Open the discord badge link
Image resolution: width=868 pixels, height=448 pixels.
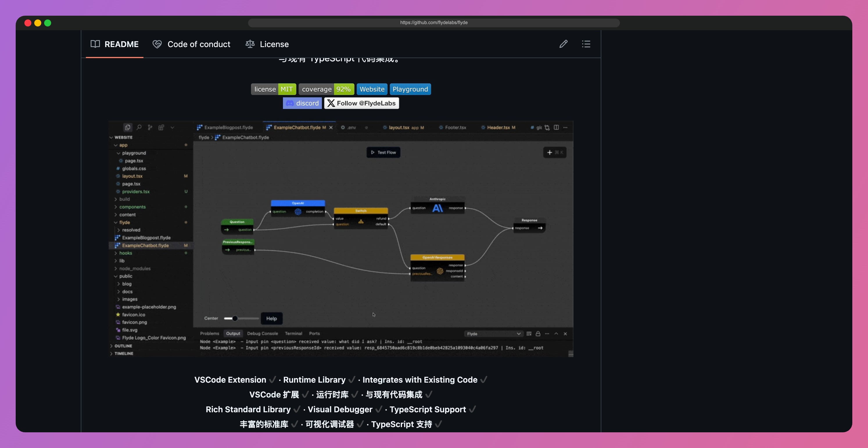pos(302,103)
